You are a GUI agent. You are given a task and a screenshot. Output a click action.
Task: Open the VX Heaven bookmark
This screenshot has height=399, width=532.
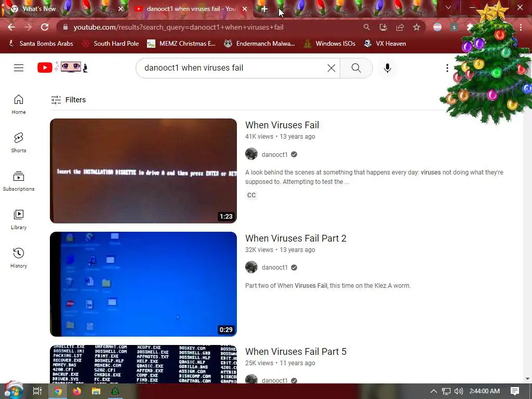pos(385,44)
